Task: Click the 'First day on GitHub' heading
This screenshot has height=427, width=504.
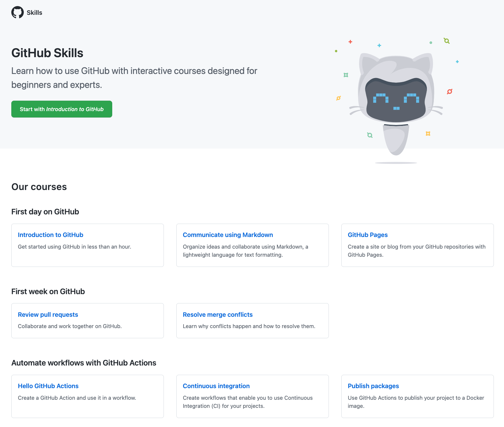Action: pyautogui.click(x=45, y=212)
